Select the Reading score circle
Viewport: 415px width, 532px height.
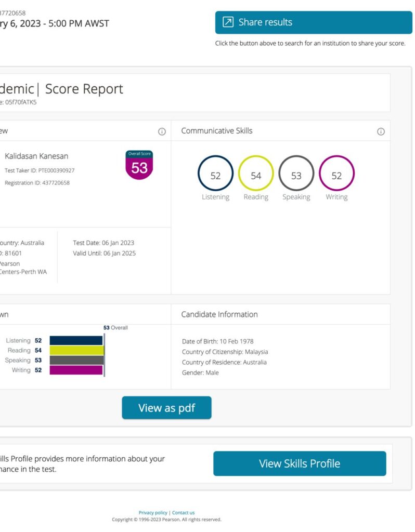pyautogui.click(x=256, y=174)
